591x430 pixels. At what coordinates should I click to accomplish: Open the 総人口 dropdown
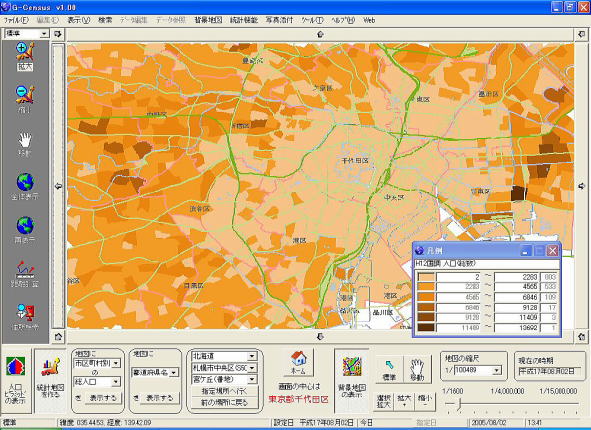click(x=116, y=382)
